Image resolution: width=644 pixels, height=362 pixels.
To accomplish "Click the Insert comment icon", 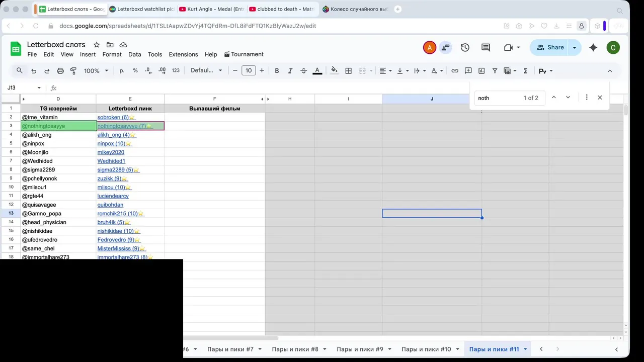I will pos(468,71).
